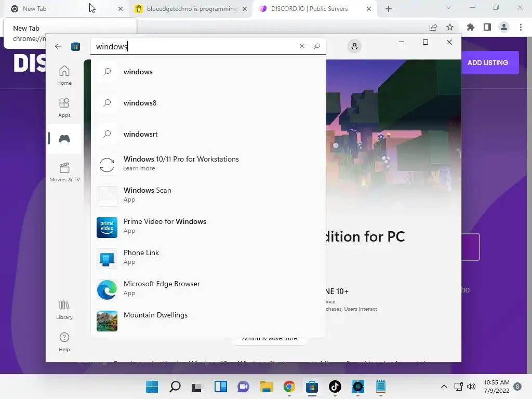Open Help in Store sidebar

tap(64, 342)
